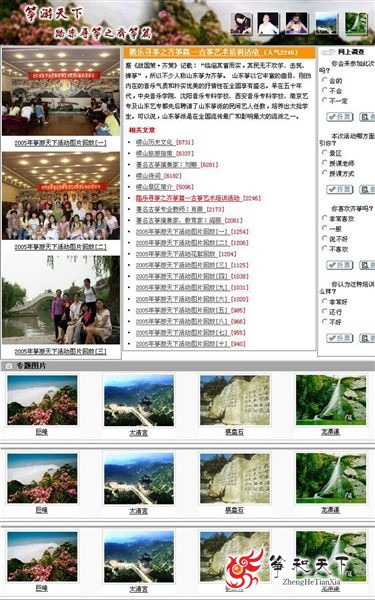The image size is (375, 600).
Task: Open the waterfall thumbnail in the header
Action: 356,24
